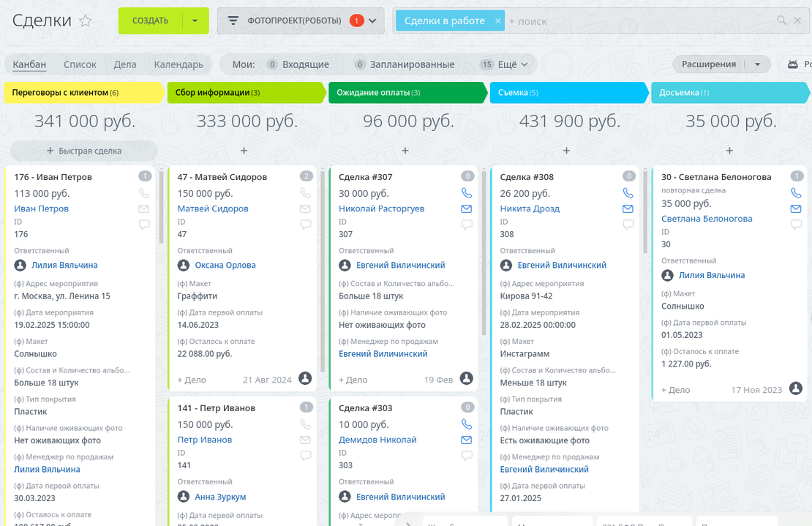This screenshot has width=812, height=526.
Task: Click the plus icon in the Съемка column
Action: pyautogui.click(x=566, y=151)
